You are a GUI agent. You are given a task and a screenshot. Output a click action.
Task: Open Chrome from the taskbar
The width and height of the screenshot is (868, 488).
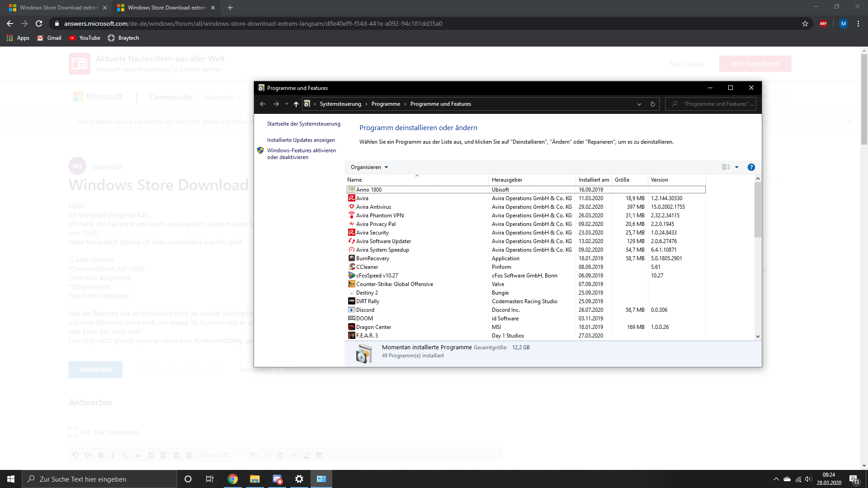pyautogui.click(x=233, y=479)
